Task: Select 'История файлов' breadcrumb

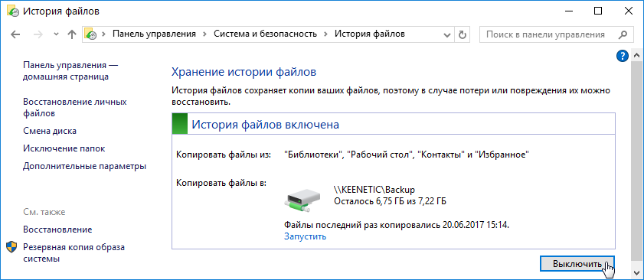Action: point(370,34)
